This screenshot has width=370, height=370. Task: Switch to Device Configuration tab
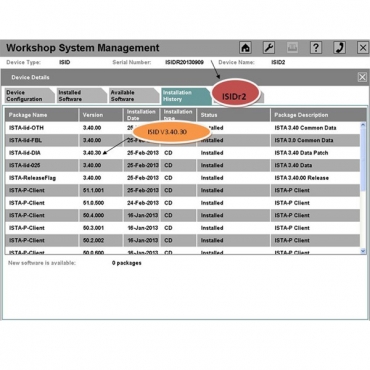point(29,96)
